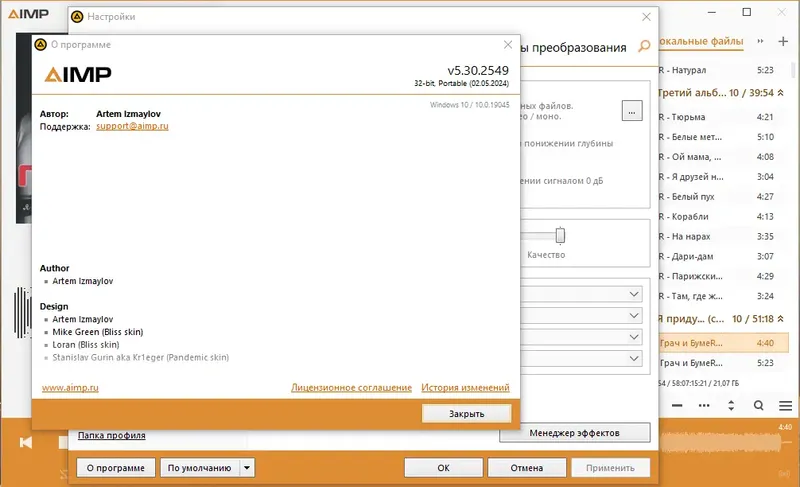Select the track Тюрьма 4:21
The height and width of the screenshot is (487, 800).
point(723,117)
